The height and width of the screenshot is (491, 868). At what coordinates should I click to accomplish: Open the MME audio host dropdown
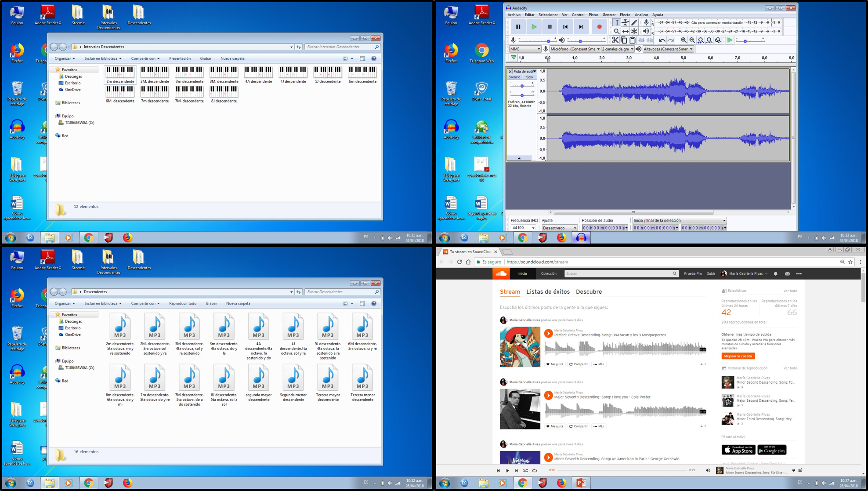click(525, 49)
